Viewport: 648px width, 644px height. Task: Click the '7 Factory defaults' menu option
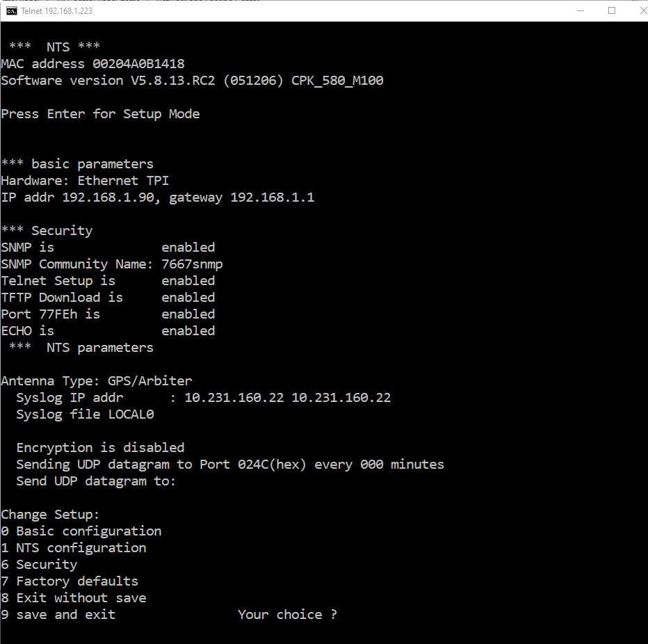[x=70, y=581]
